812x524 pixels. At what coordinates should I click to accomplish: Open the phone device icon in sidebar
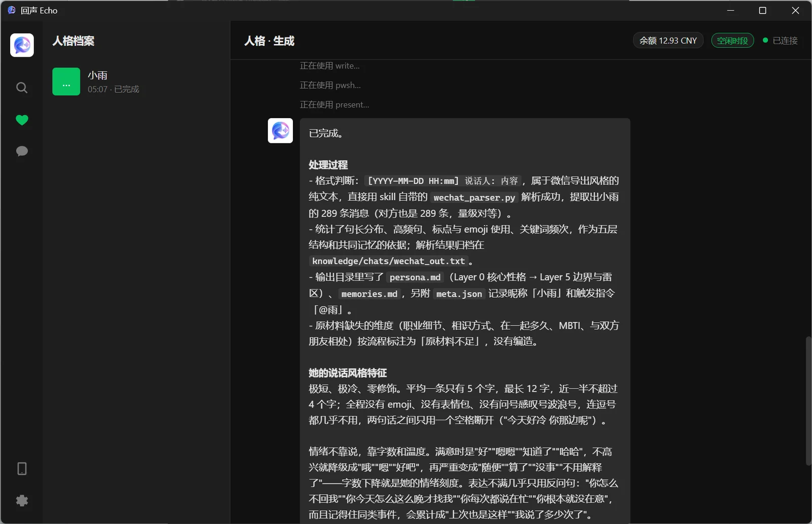[22, 468]
